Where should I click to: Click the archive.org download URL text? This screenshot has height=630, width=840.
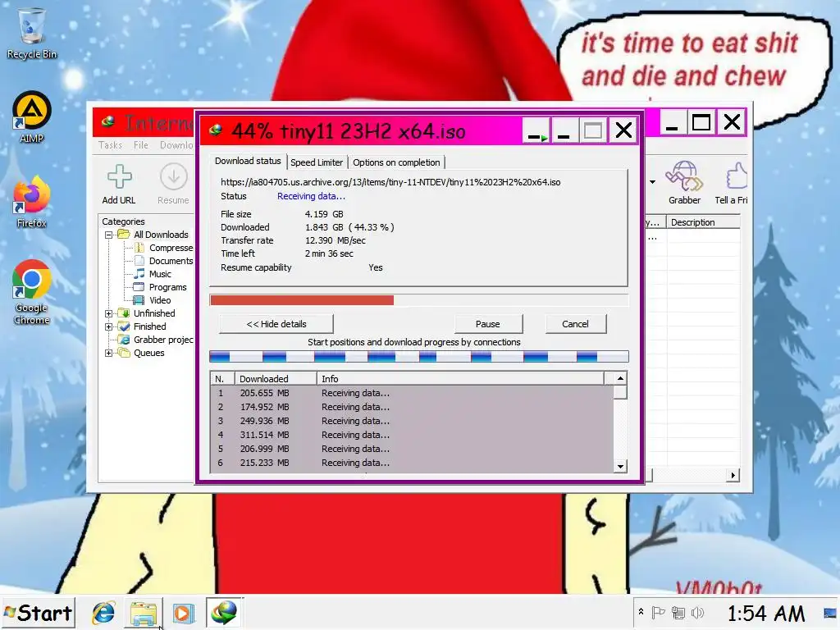coord(390,182)
